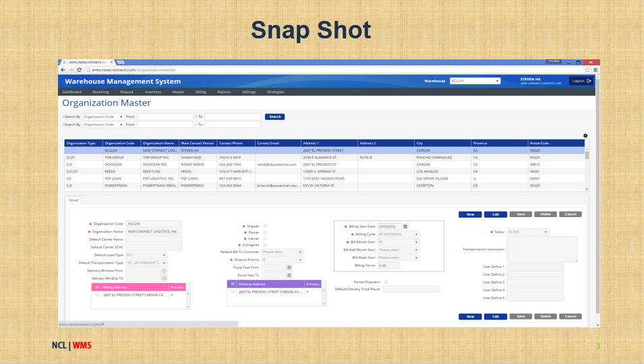Open the Fiscal Year From calendar icon

(289, 268)
